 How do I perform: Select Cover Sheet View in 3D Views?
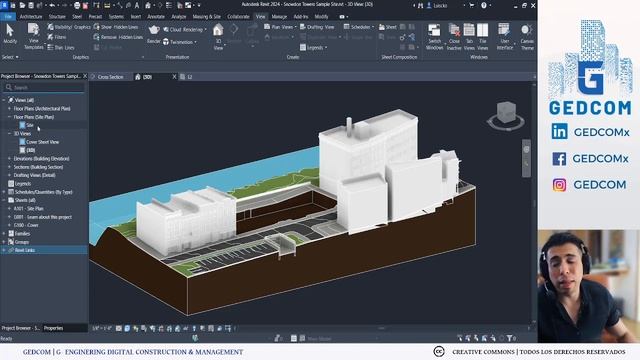[x=42, y=142]
